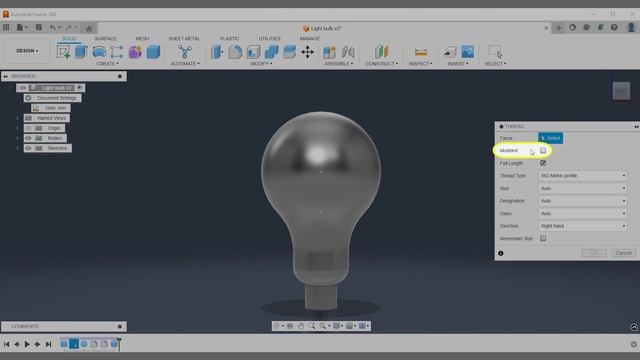Switch to the Plastic tab

pyautogui.click(x=229, y=38)
